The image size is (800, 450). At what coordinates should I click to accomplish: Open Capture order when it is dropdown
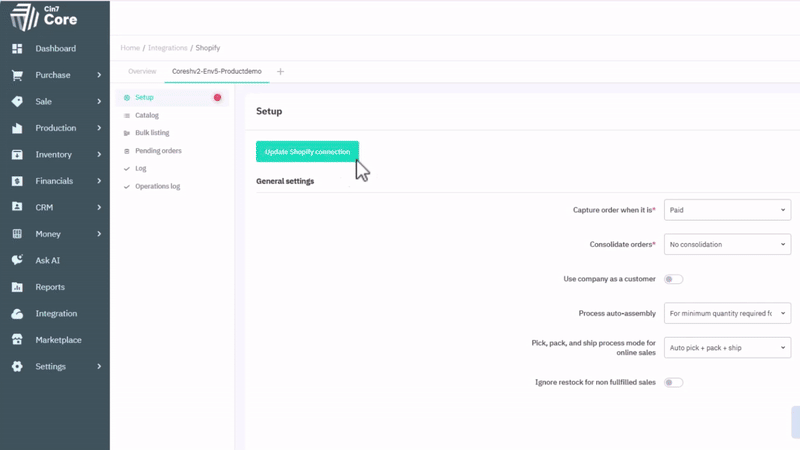(x=727, y=210)
